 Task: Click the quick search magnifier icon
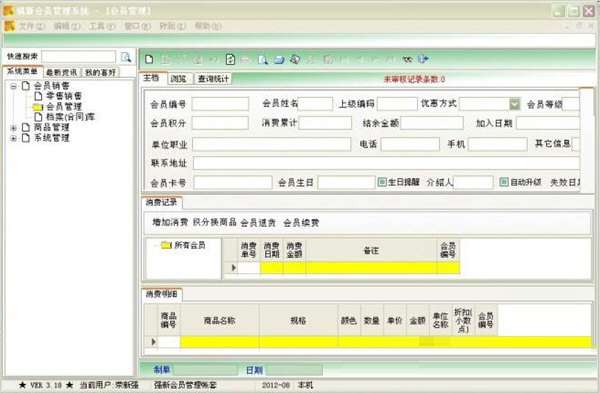pyautogui.click(x=126, y=57)
